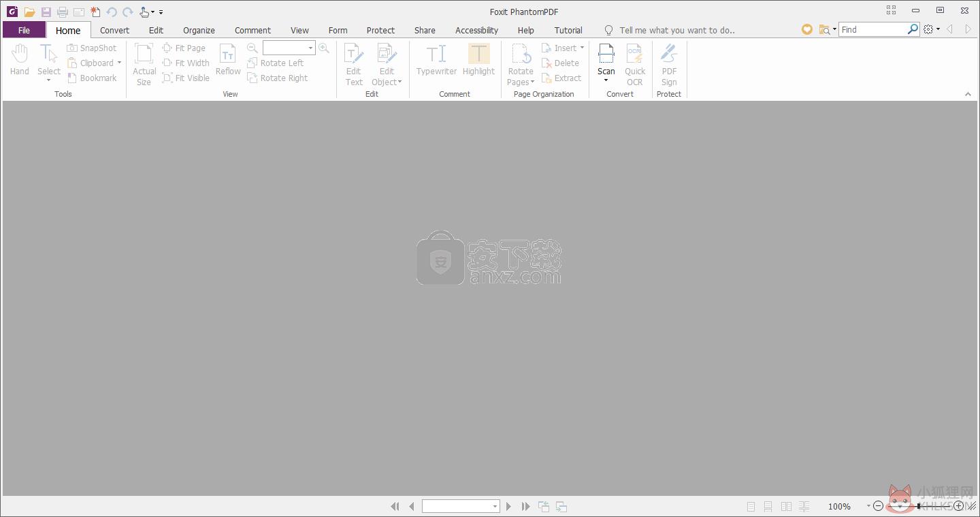This screenshot has height=517, width=980.
Task: Click the Email envelope icon in quick access toolbar
Action: (79, 12)
